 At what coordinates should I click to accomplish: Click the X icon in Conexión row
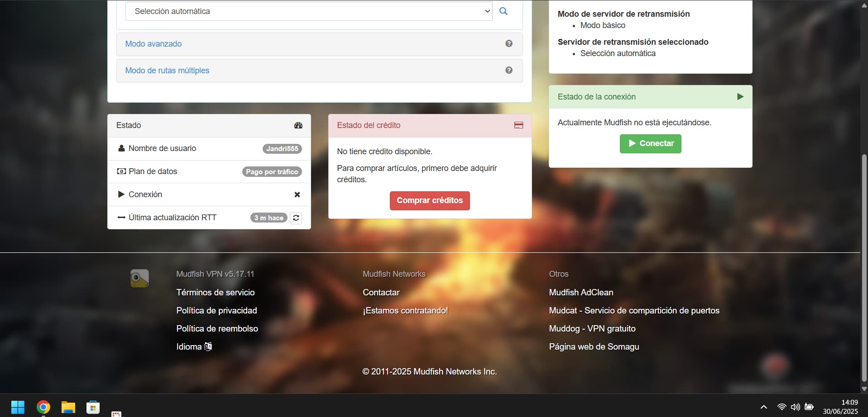coord(297,194)
